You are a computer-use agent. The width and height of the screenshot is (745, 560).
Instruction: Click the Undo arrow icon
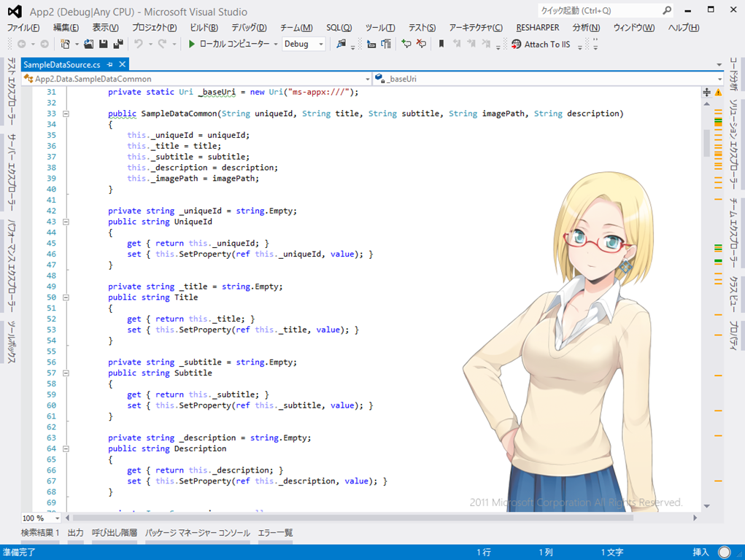click(x=138, y=44)
